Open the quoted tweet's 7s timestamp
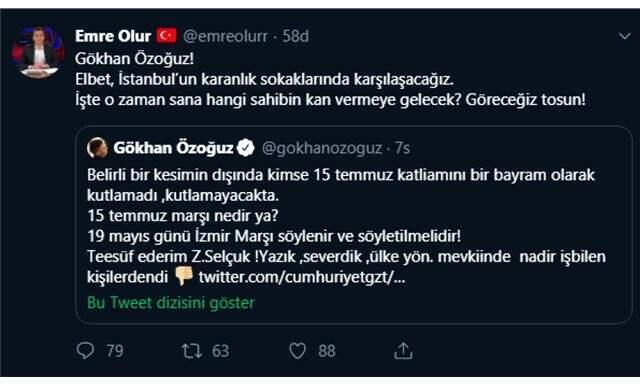Screen dimensions: 640x384 point(402,148)
